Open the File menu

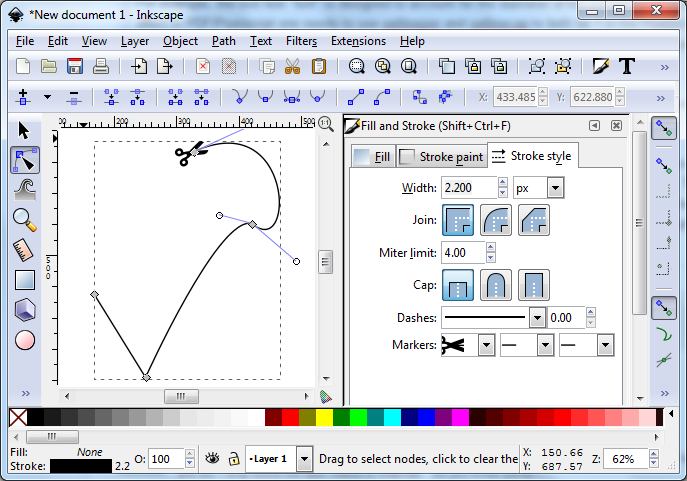click(25, 41)
